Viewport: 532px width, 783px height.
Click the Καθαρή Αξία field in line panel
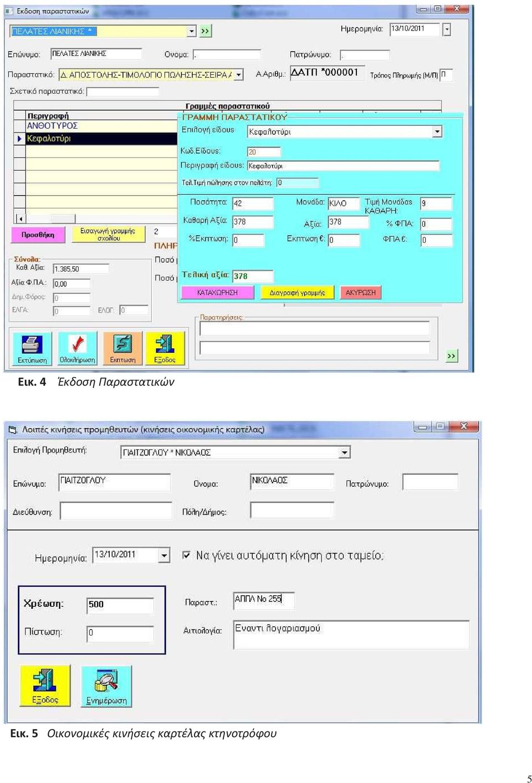pyautogui.click(x=253, y=222)
